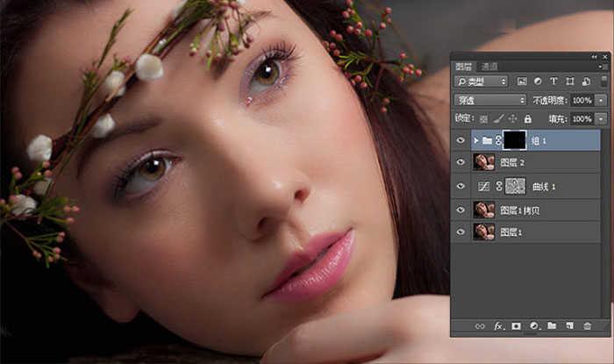Create a new group with the folder icon
The height and width of the screenshot is (364, 614).
coord(552,325)
